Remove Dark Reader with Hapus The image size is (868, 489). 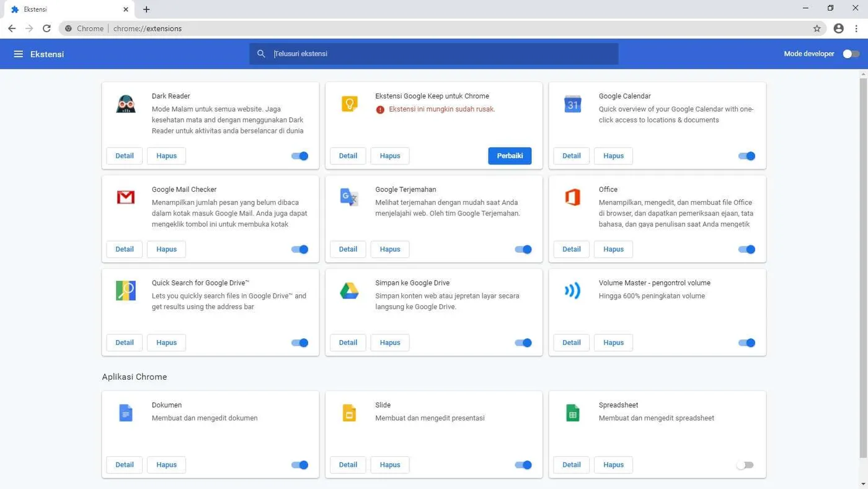click(x=167, y=156)
